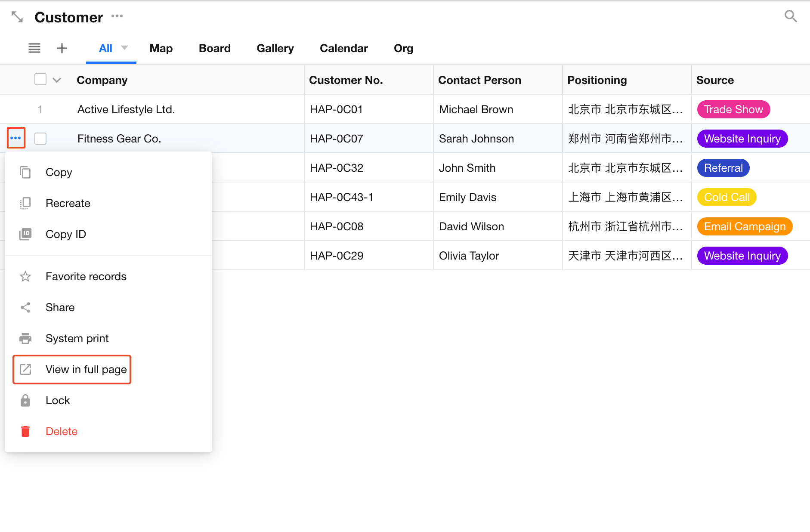Add a new view with plus icon
Image resolution: width=810 pixels, height=532 pixels.
click(x=62, y=48)
